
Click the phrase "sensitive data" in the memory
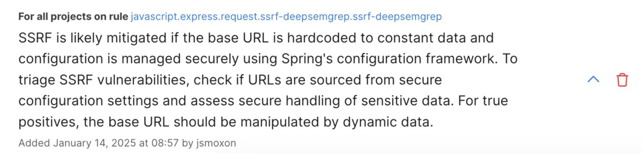point(406,101)
